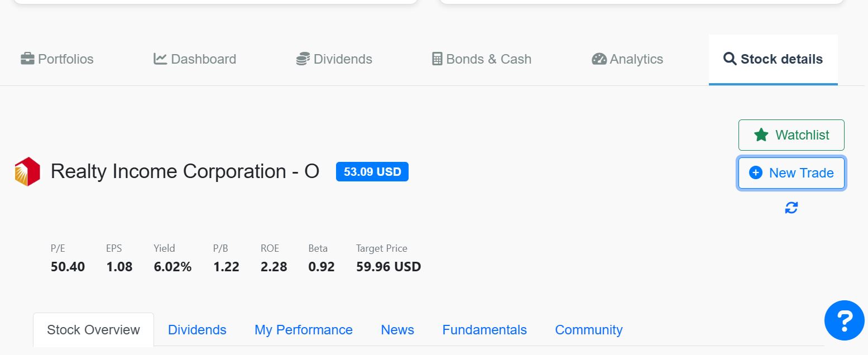
Task: Open the Community sub-tab
Action: pyautogui.click(x=588, y=330)
